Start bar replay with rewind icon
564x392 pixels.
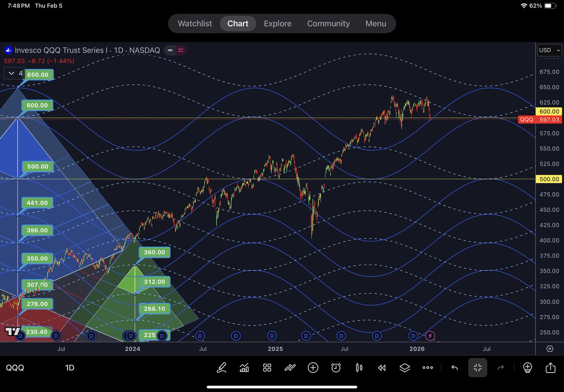click(382, 368)
